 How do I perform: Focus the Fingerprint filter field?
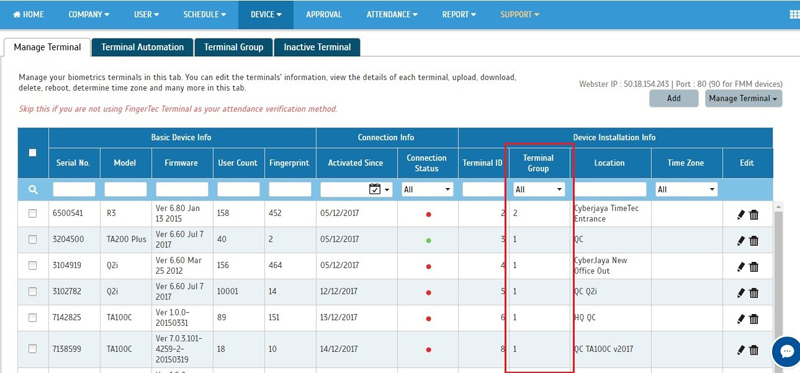[x=290, y=189]
